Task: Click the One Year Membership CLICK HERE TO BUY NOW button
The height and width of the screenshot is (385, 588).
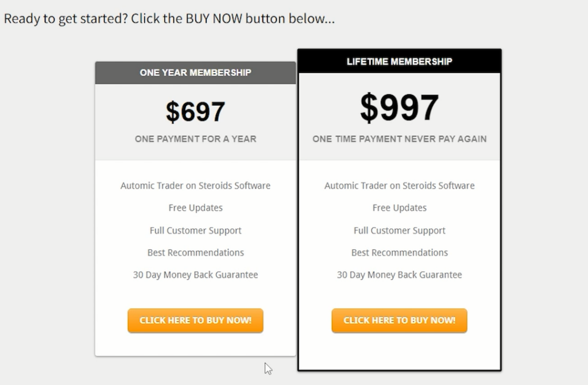Action: [x=195, y=321]
